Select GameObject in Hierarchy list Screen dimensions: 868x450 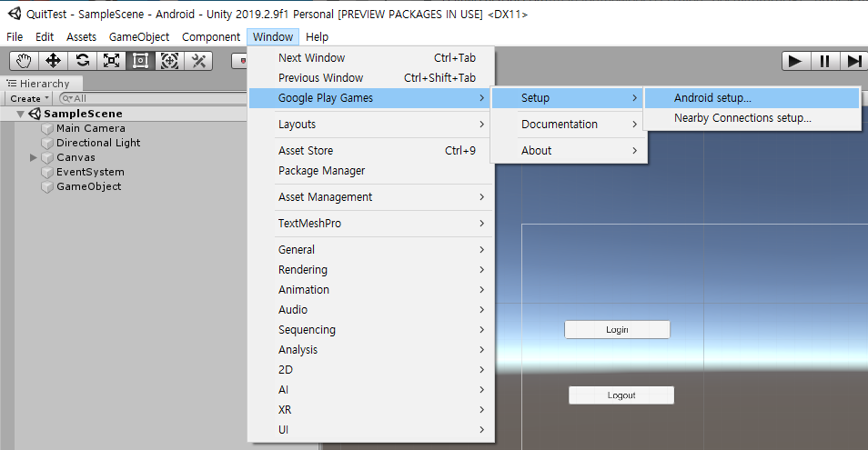click(x=88, y=186)
